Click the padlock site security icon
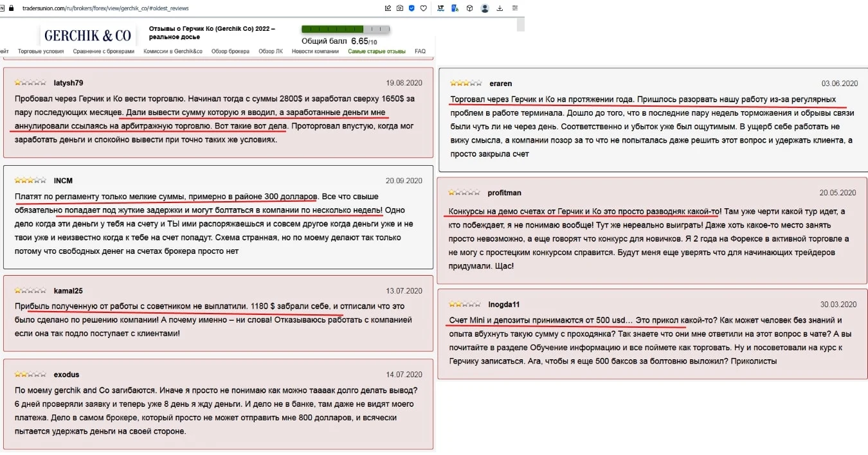Image resolution: width=868 pixels, height=455 pixels. pyautogui.click(x=11, y=8)
